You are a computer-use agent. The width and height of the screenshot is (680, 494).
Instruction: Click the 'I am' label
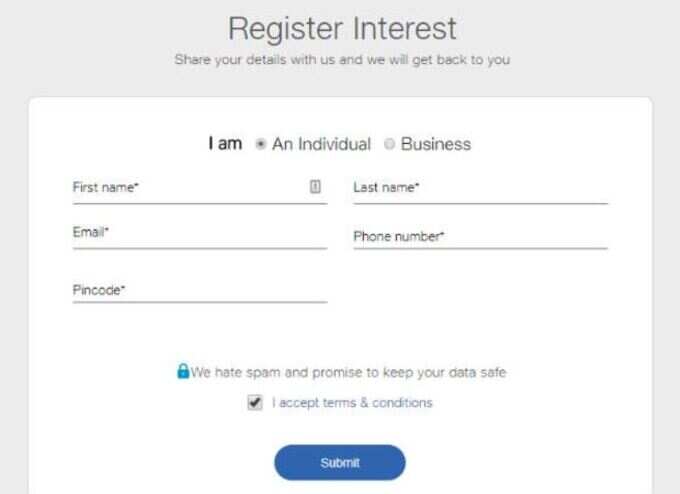click(225, 143)
